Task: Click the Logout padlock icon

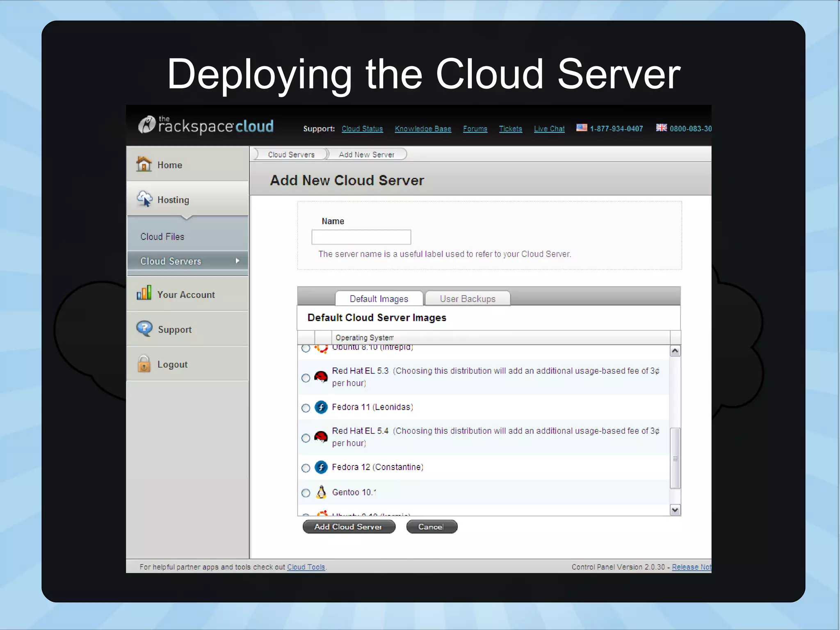Action: [x=144, y=363]
